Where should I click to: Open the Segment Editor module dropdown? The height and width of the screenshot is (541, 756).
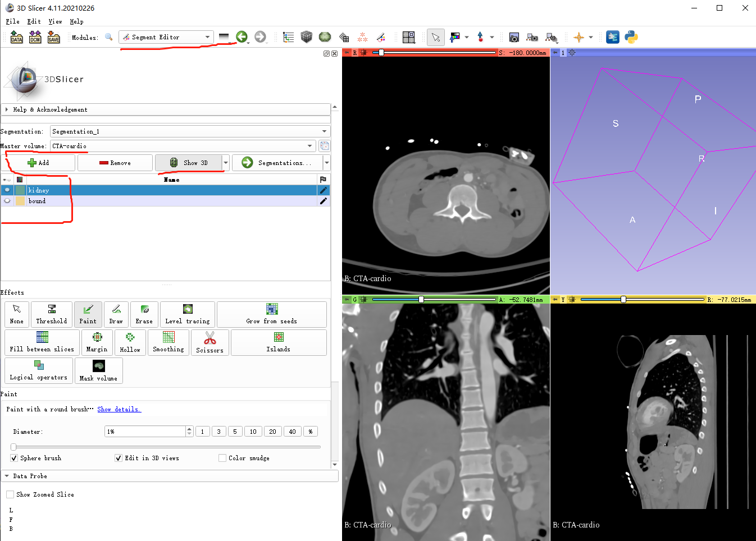point(166,37)
